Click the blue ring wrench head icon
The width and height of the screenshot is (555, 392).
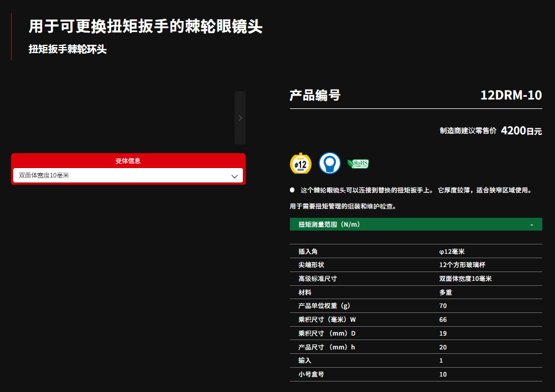[330, 163]
